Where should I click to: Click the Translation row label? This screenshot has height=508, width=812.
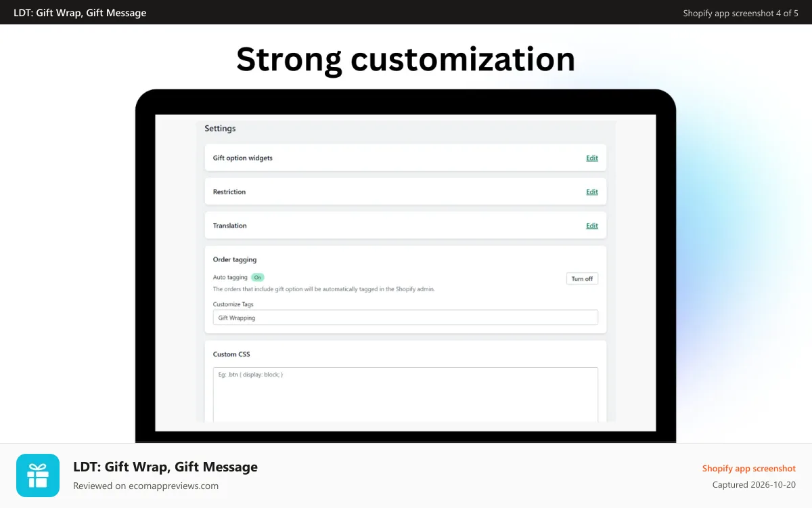tap(230, 226)
